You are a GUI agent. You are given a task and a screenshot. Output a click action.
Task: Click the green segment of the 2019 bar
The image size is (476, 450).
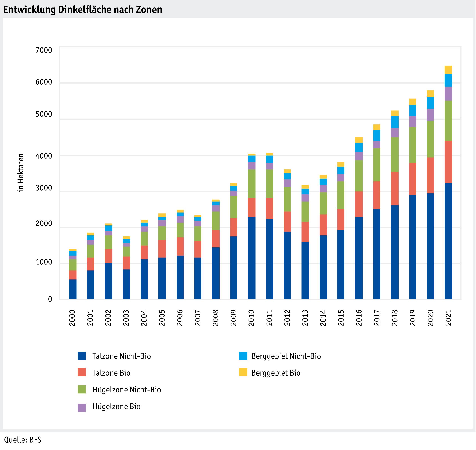tap(412, 145)
